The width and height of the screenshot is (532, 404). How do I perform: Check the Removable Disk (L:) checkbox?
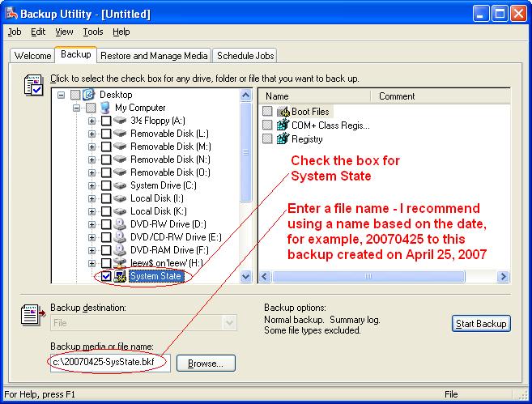[106, 134]
